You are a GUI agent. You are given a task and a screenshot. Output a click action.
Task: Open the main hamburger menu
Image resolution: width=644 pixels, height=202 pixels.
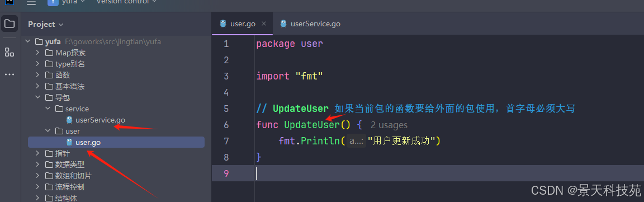click(x=31, y=2)
